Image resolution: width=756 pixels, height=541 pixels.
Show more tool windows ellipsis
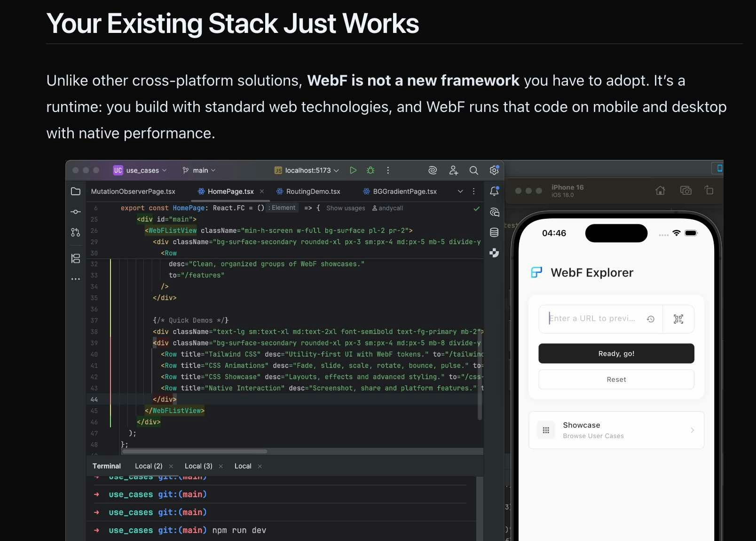(x=76, y=279)
